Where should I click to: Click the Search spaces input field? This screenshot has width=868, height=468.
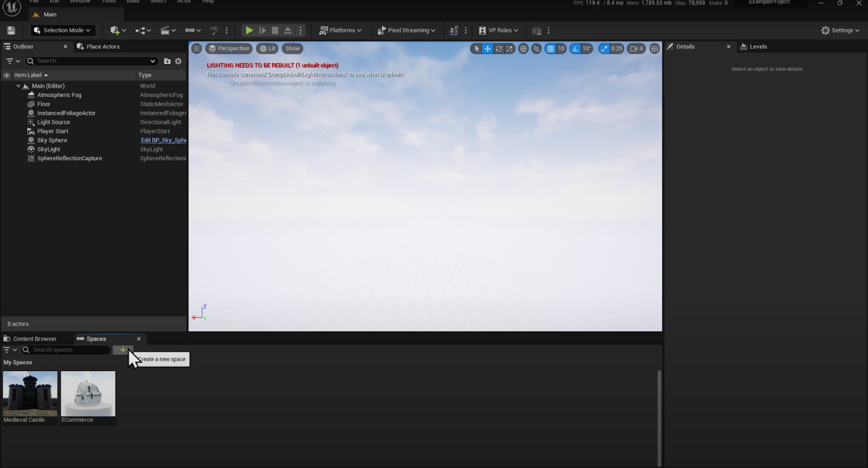point(69,350)
